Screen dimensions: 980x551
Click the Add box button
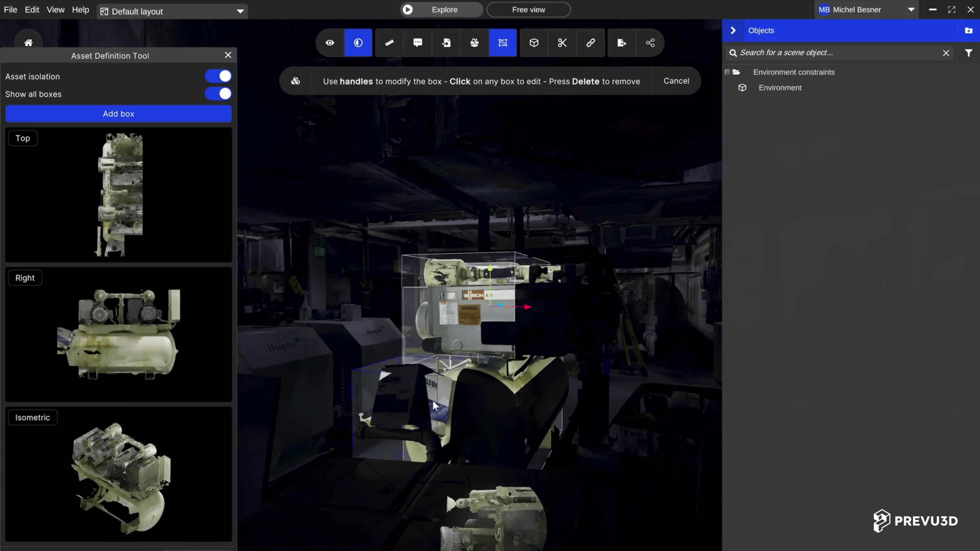118,113
